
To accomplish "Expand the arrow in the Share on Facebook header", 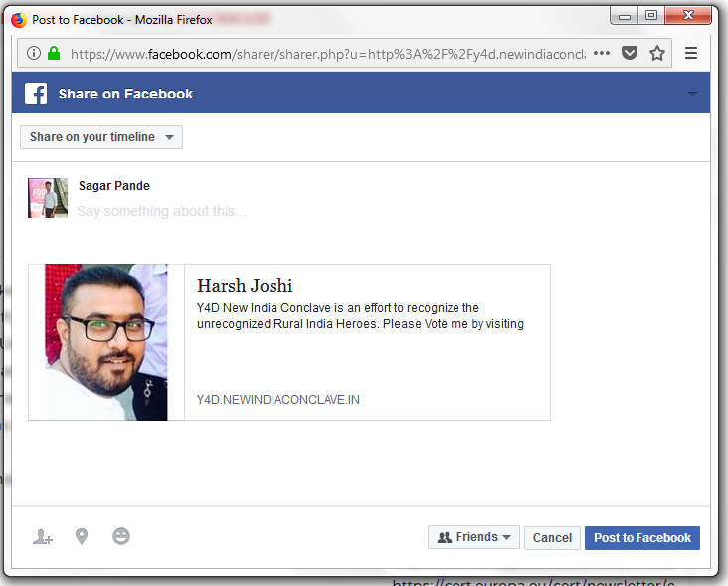I will (692, 95).
